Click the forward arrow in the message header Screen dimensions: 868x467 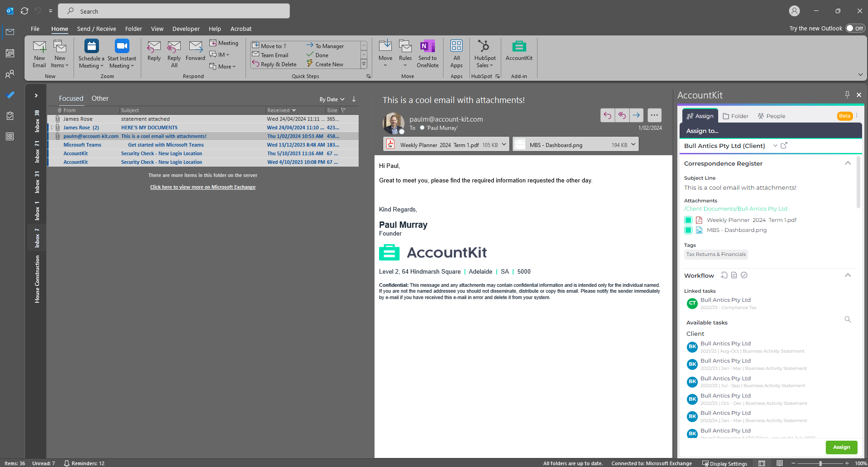[x=636, y=115]
